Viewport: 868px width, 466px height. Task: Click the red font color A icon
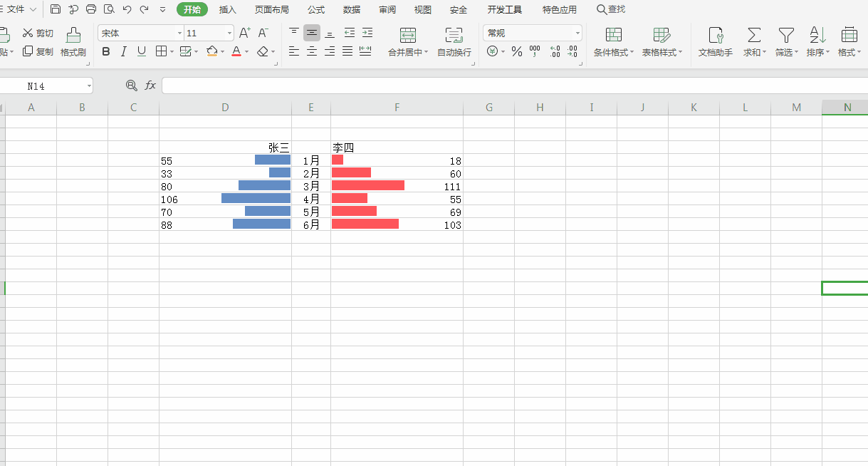(x=236, y=51)
